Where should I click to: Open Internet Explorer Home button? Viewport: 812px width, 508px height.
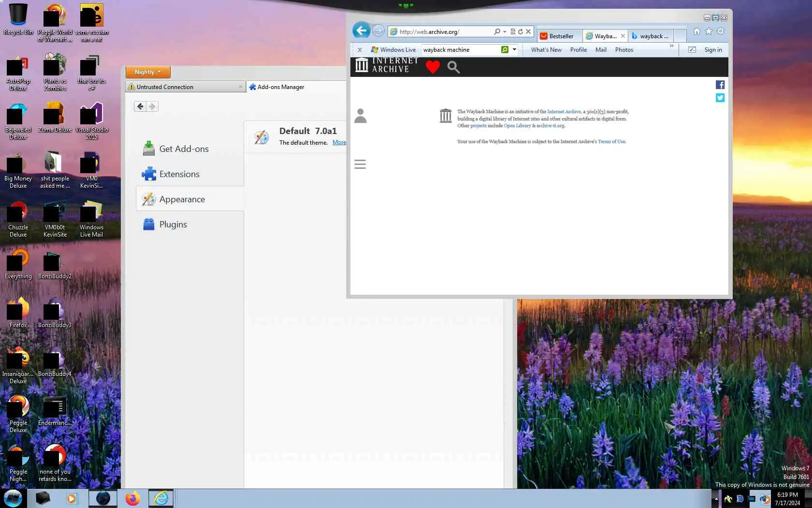696,31
